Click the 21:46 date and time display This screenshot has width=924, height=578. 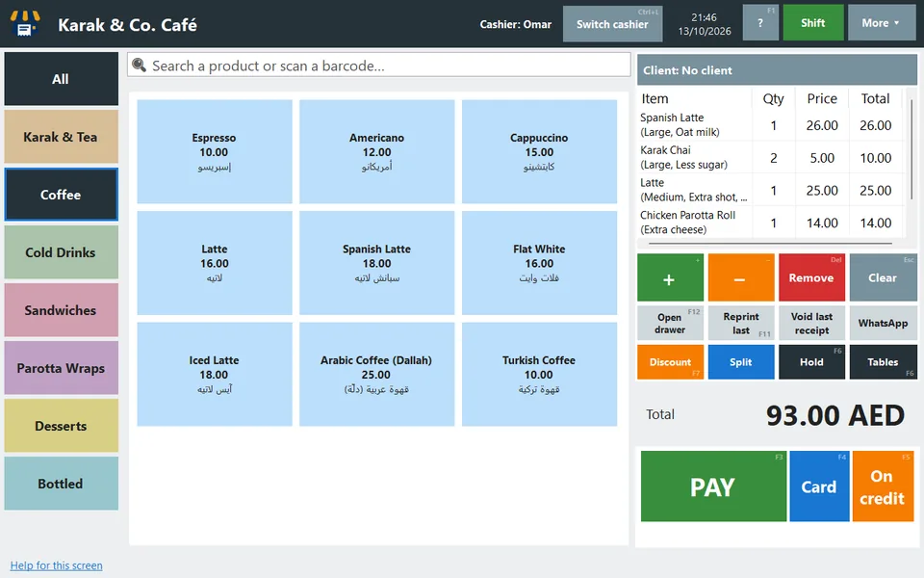(x=705, y=24)
